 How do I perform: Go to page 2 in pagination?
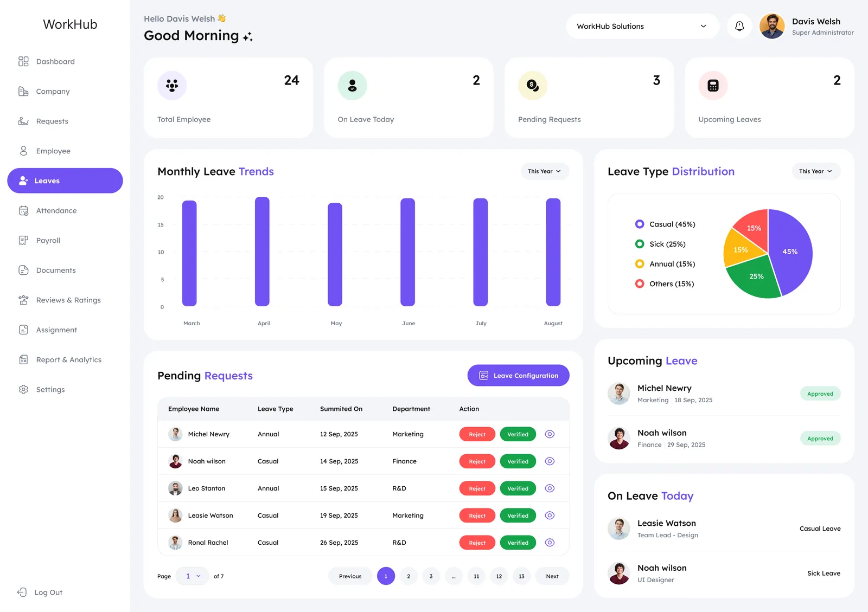click(409, 576)
